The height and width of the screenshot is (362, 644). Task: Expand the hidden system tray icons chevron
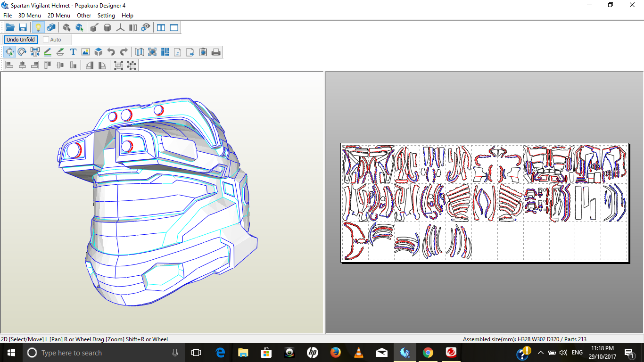pos(540,353)
